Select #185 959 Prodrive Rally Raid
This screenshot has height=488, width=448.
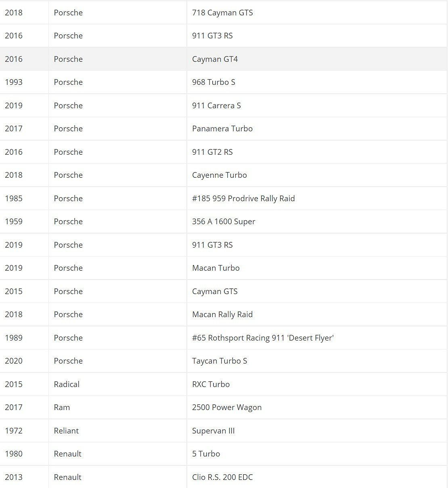pos(243,198)
